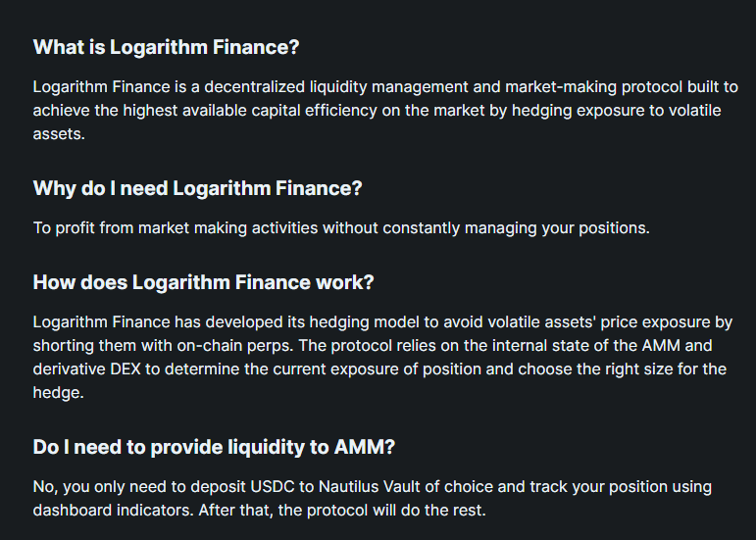Click the sentence starting "To profit from market making"
The height and width of the screenshot is (540, 756).
(x=341, y=227)
